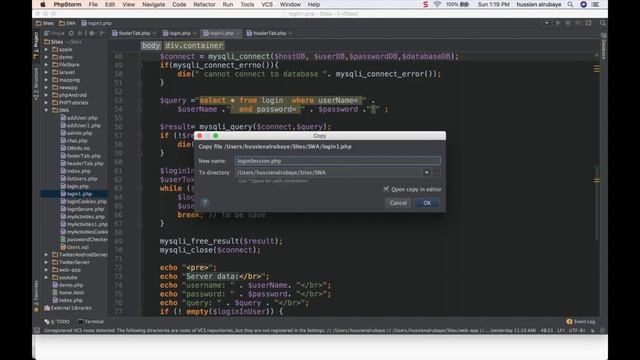This screenshot has height=360, width=640.
Task: Click the Spotlight search icon in menu bar
Action: (570, 4)
